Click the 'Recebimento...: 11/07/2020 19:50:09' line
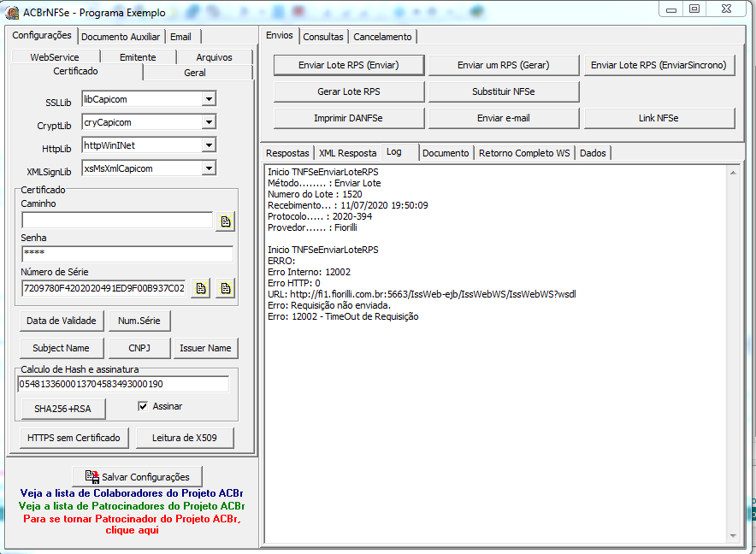This screenshot has height=554, width=756. tap(347, 205)
